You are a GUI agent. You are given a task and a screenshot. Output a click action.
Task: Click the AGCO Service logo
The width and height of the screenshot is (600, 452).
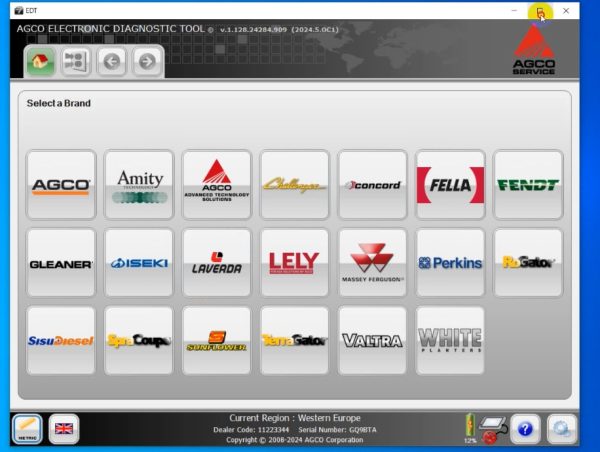point(534,49)
